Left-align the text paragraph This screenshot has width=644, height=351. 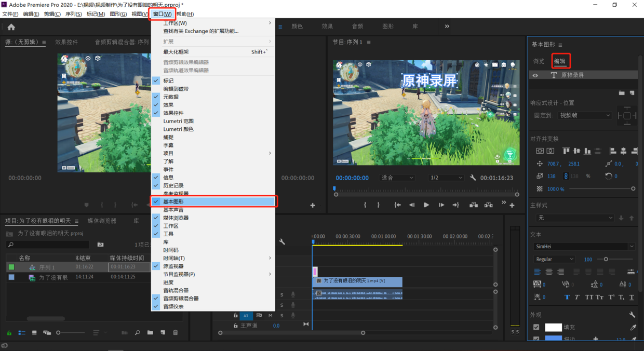(x=538, y=272)
